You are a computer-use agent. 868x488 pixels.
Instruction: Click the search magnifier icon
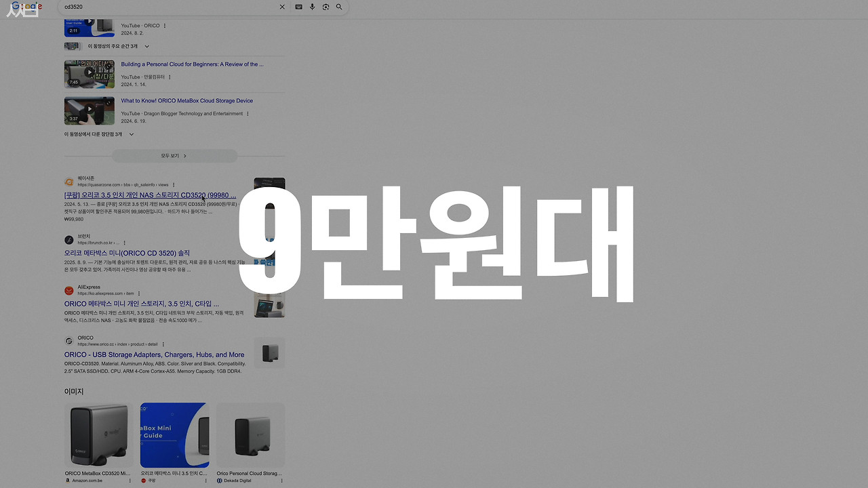click(x=339, y=7)
